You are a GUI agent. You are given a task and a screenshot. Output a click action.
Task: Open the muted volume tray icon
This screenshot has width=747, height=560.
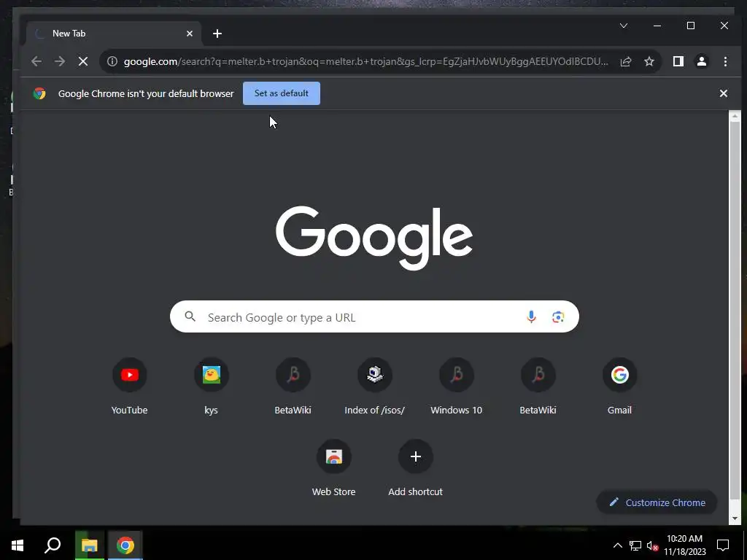tap(652, 545)
